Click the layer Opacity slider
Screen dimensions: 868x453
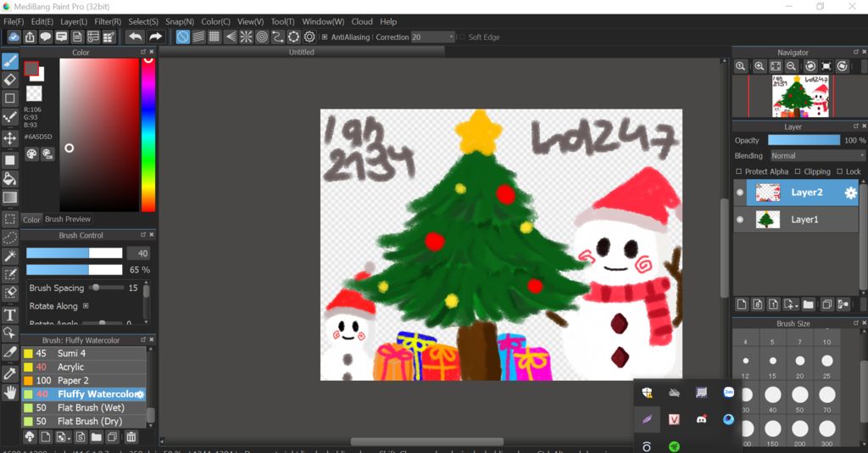tap(804, 141)
